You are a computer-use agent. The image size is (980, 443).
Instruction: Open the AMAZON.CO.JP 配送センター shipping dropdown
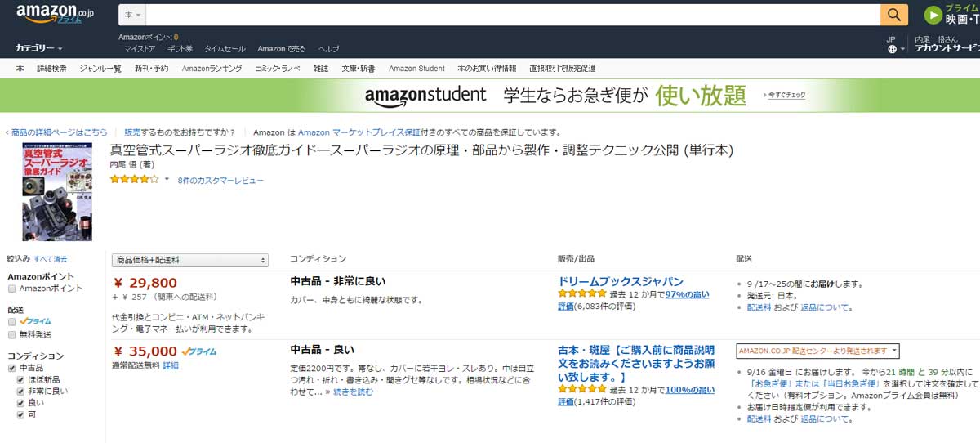click(817, 351)
